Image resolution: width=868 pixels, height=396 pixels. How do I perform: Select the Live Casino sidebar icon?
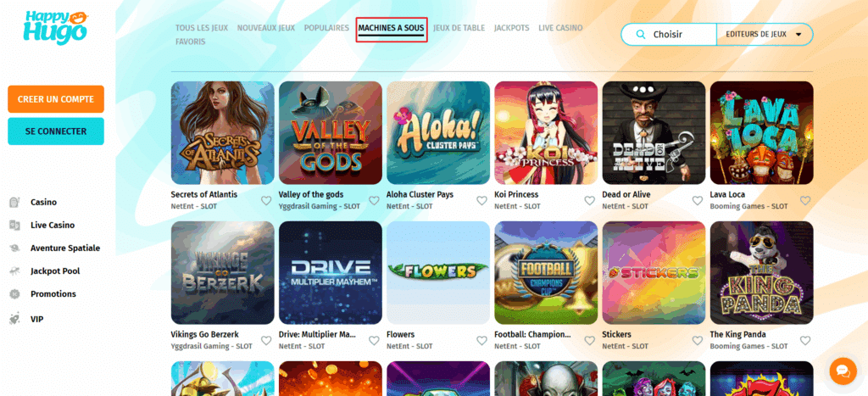(x=15, y=226)
